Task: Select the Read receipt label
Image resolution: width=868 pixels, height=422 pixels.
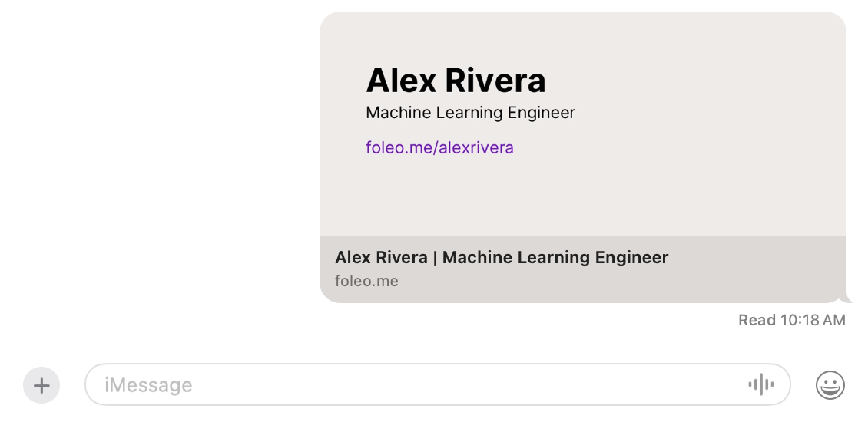Action: [757, 320]
